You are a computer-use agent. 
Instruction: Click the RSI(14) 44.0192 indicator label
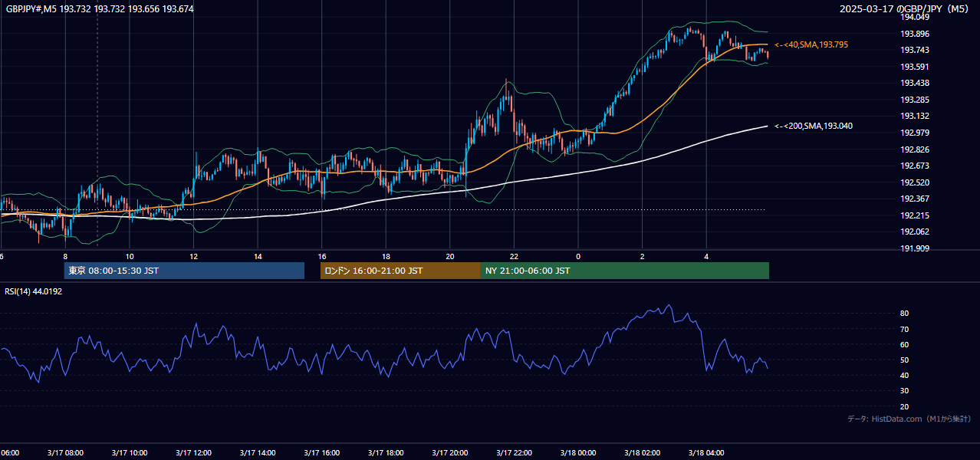pos(33,291)
